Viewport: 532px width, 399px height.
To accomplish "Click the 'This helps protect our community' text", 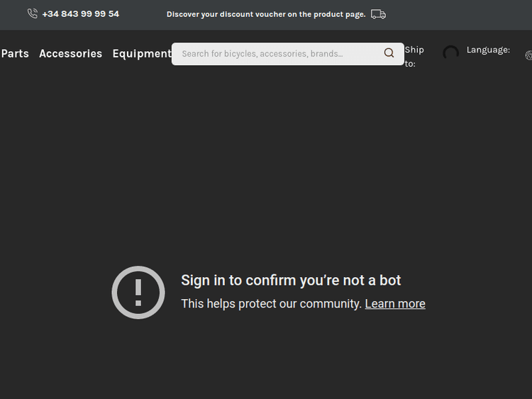I will 271,303.
